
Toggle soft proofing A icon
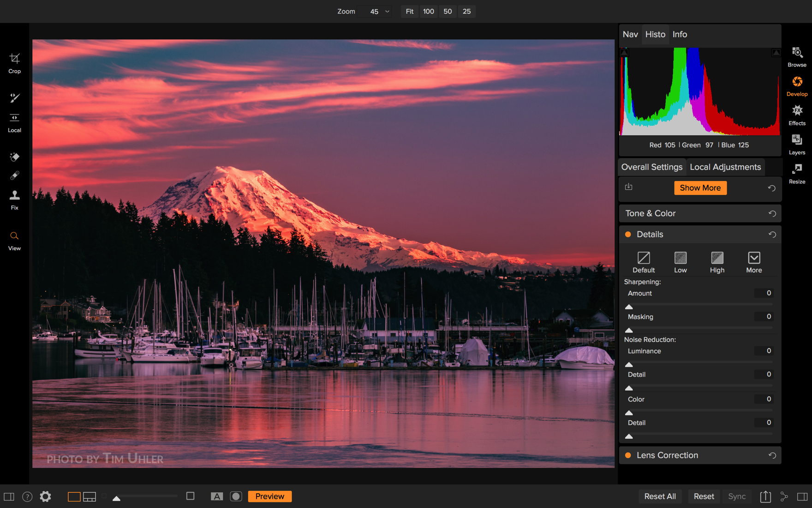coord(216,496)
